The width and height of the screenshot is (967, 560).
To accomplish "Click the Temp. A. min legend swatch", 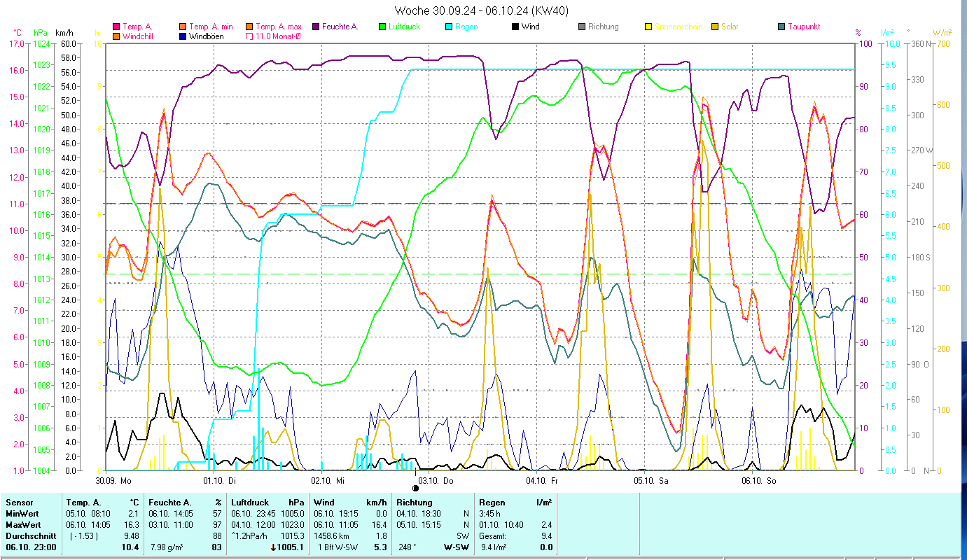I will [x=183, y=27].
